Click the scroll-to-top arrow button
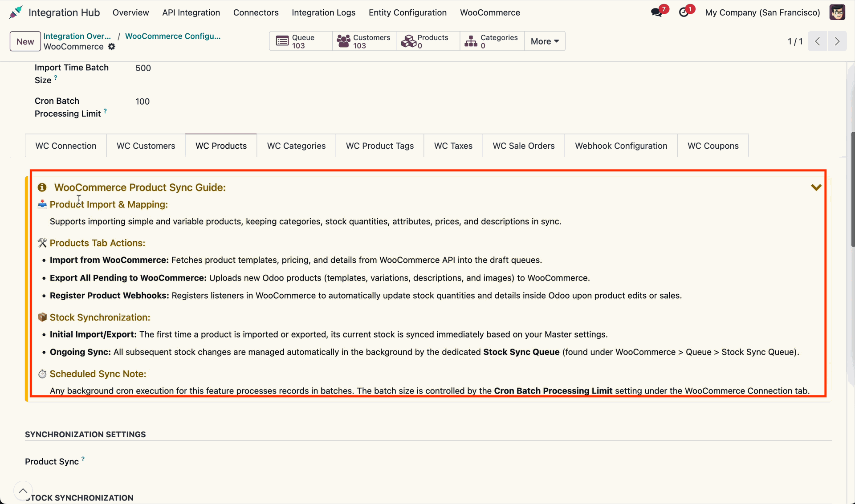 pos(23,491)
